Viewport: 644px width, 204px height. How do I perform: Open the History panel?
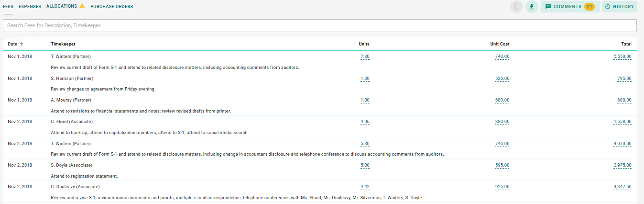pyautogui.click(x=619, y=7)
